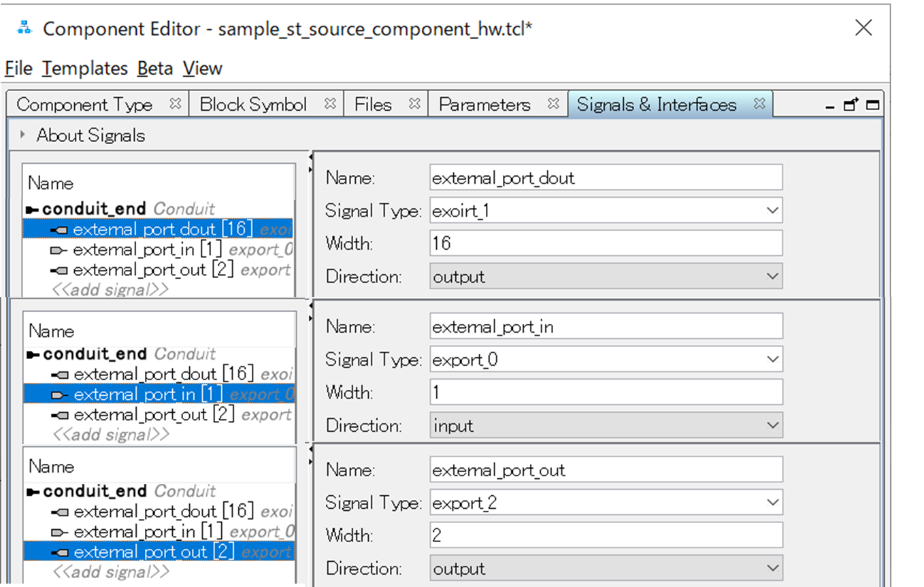Switch to the Parameters tab
The height and width of the screenshot is (587, 924).
point(484,104)
